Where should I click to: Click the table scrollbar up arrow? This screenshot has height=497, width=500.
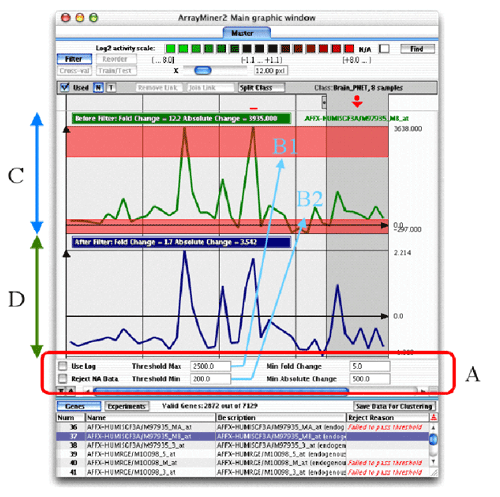433,427
